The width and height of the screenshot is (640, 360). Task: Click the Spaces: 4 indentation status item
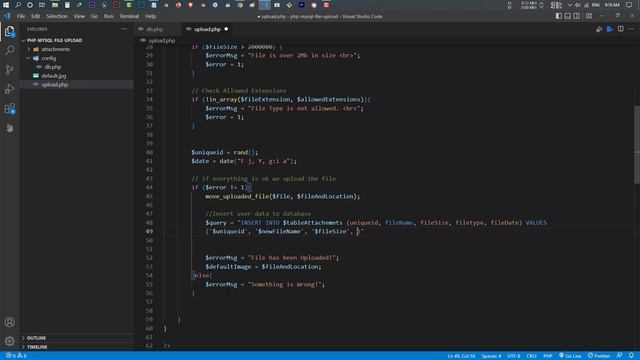point(491,356)
